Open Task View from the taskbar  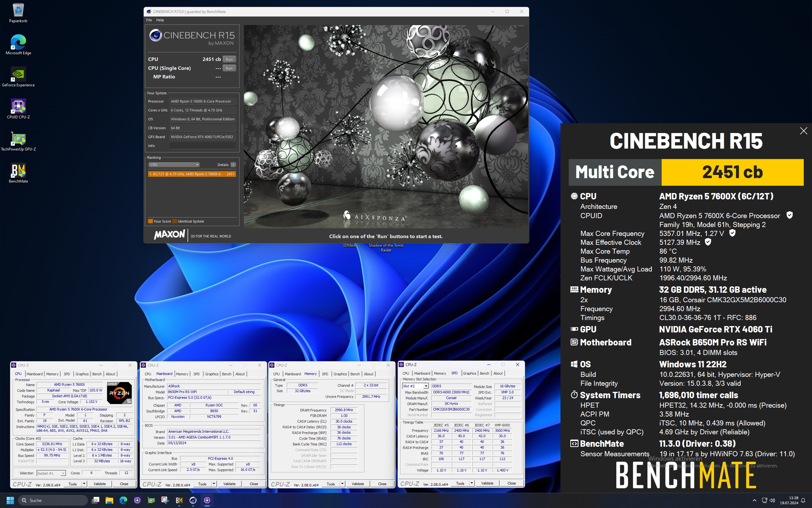point(95,500)
